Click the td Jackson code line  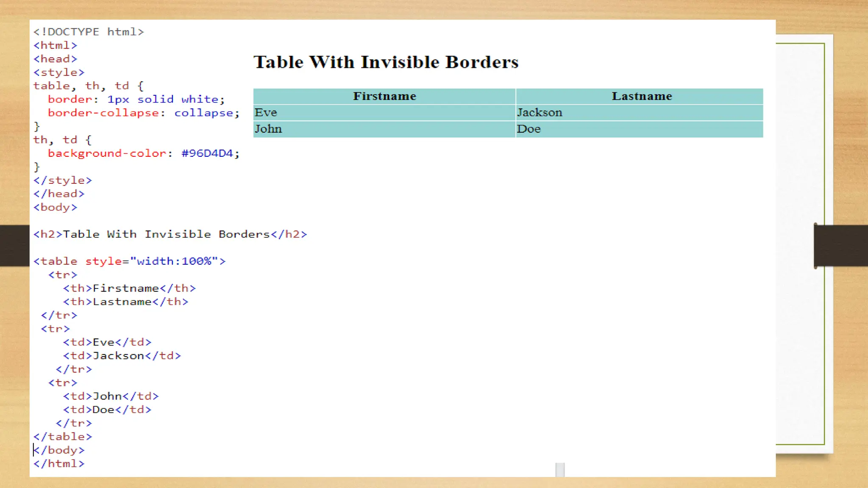[122, 356]
